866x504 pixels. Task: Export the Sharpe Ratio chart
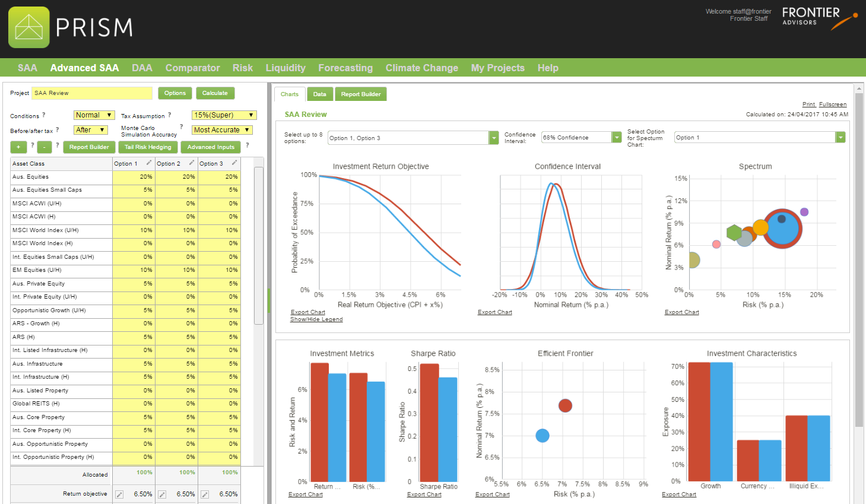pos(424,495)
